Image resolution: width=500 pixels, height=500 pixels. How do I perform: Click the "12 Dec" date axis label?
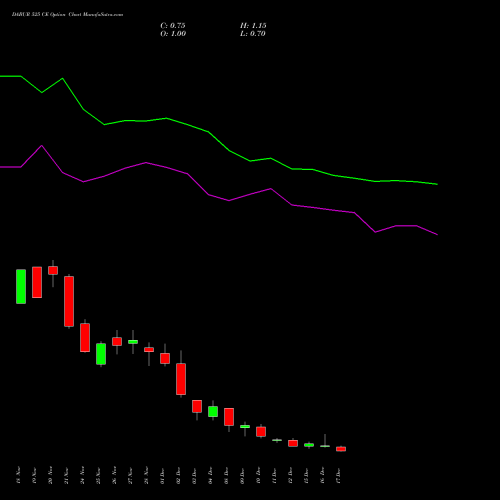click(x=290, y=476)
